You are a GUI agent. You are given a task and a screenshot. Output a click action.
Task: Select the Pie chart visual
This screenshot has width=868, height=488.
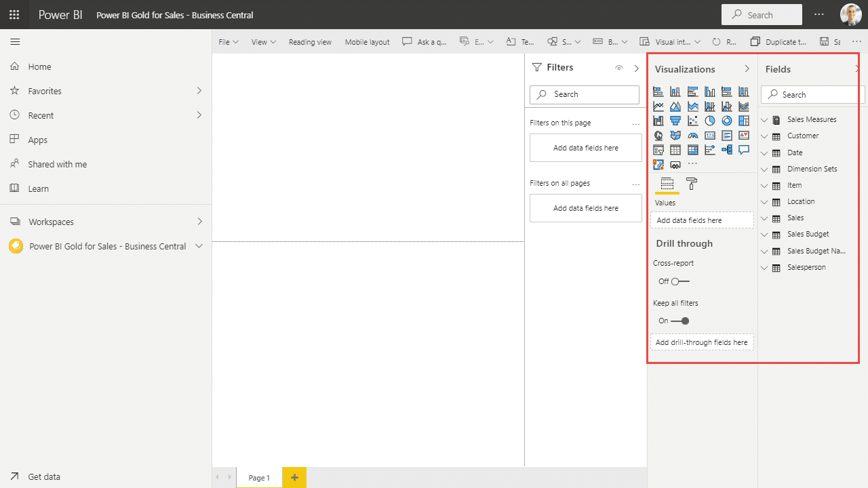click(x=710, y=121)
